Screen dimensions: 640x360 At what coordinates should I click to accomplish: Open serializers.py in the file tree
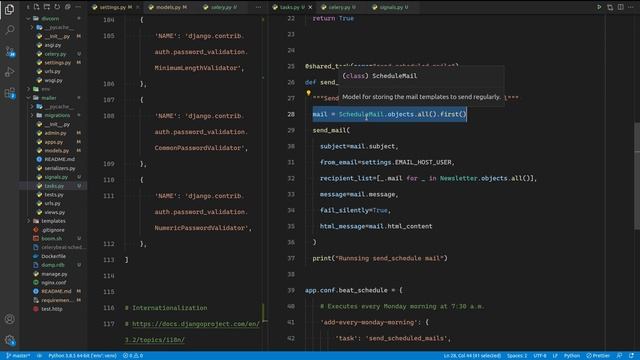[60, 168]
